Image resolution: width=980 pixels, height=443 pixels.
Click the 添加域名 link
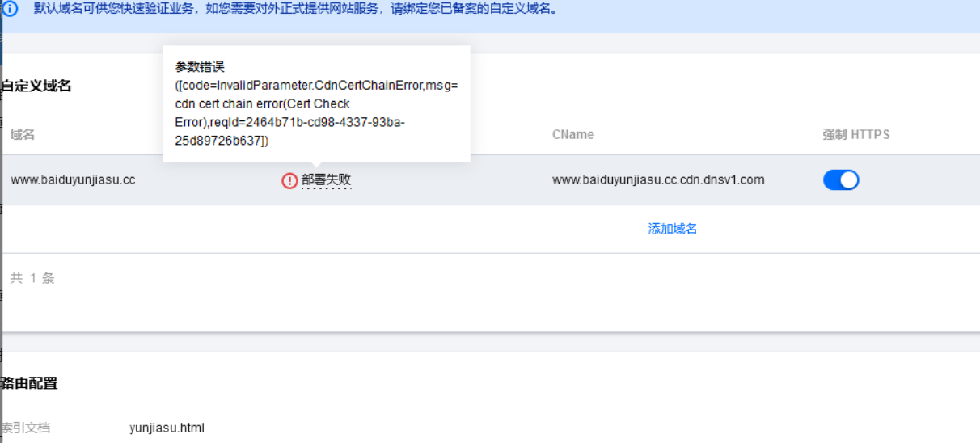click(673, 229)
